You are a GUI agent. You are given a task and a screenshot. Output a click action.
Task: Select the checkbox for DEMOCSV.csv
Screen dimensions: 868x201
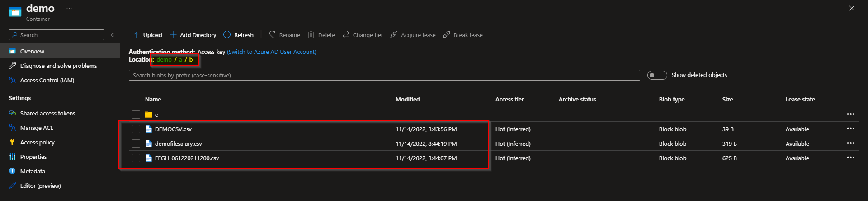[136, 129]
